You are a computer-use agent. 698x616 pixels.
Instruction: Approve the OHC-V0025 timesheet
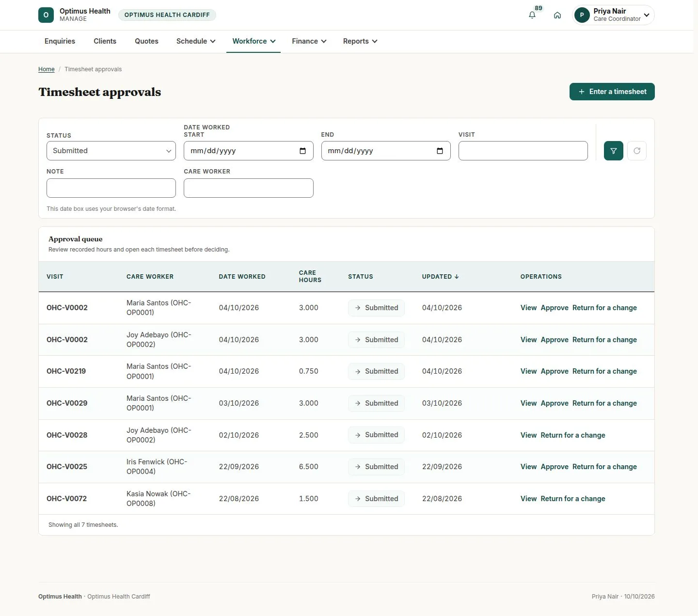pyautogui.click(x=555, y=467)
